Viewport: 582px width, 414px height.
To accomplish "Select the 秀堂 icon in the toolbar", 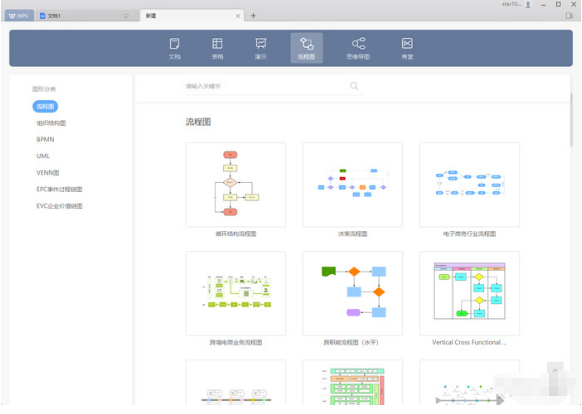I will pos(407,48).
